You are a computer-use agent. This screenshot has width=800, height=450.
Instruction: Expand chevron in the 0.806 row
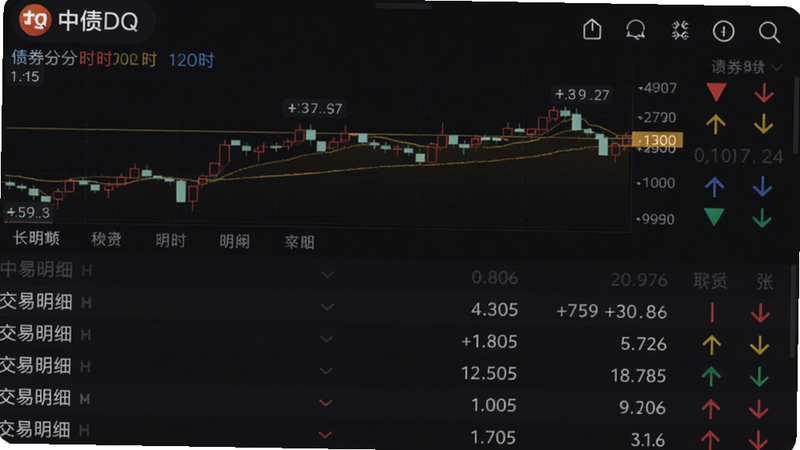[x=328, y=275]
